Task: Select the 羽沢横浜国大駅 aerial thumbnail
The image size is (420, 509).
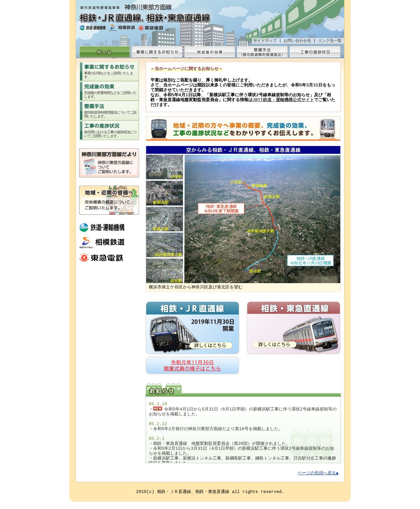Action: tap(165, 245)
